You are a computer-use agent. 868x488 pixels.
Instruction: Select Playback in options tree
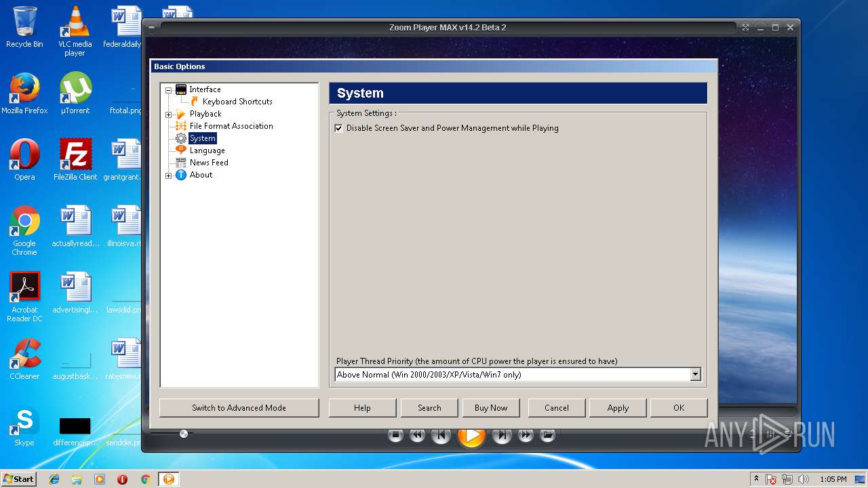(x=205, y=114)
